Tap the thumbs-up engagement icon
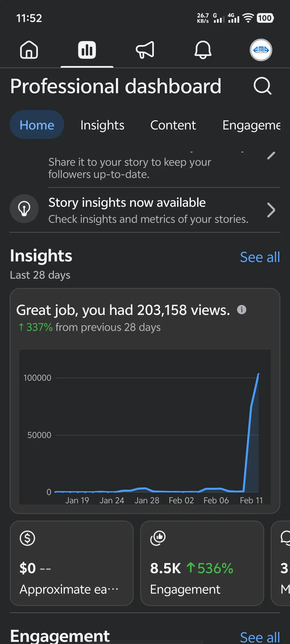This screenshot has width=290, height=644. (x=158, y=538)
